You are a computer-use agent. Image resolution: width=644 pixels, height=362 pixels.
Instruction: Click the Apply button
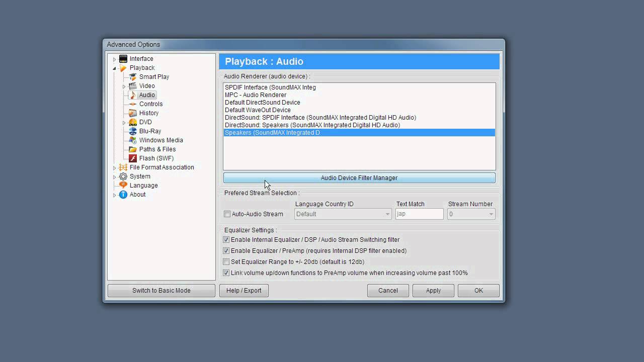tap(433, 291)
